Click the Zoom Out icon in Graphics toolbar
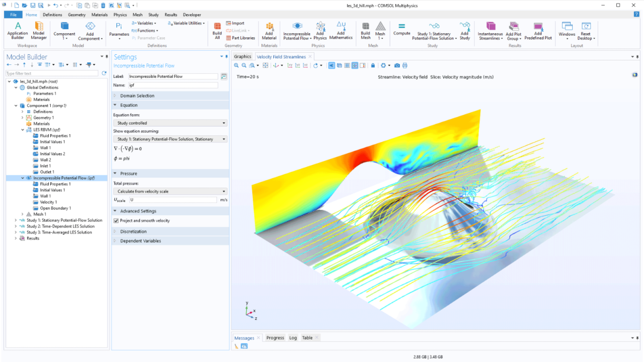Viewport: 644px width, 362px height. tap(244, 65)
